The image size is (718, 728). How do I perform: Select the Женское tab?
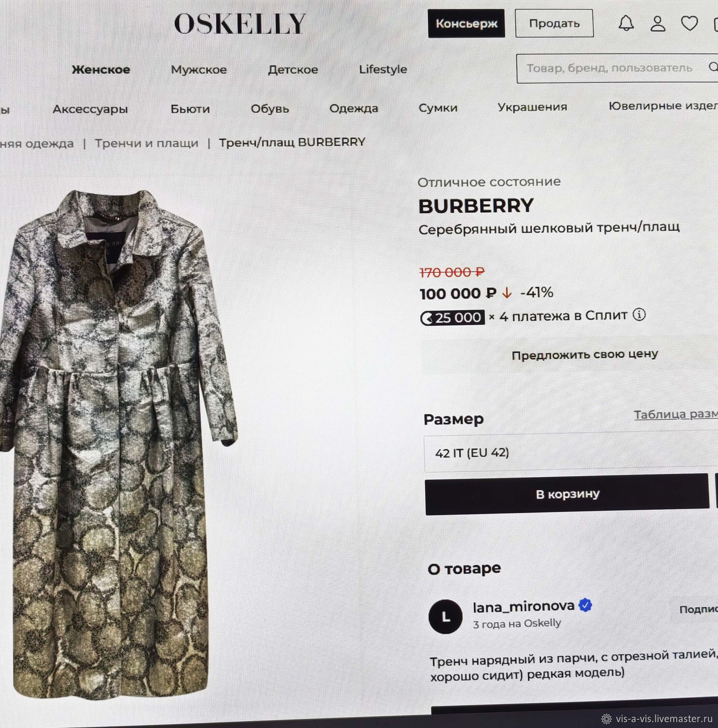(x=101, y=69)
